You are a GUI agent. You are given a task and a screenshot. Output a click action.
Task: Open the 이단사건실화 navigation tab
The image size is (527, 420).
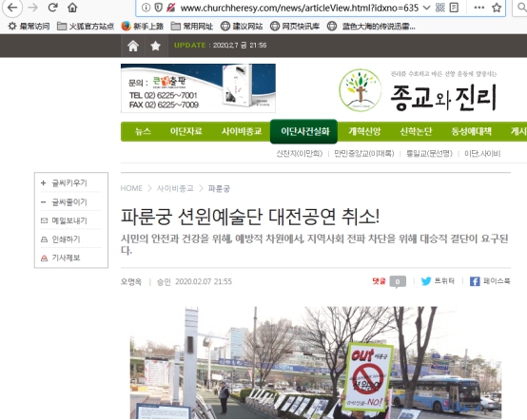303,131
